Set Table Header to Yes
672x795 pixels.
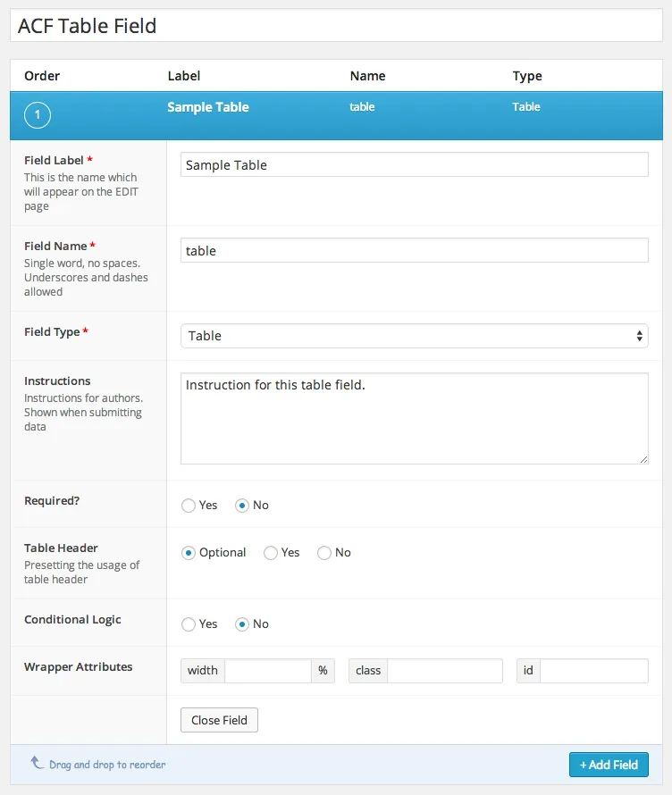[271, 553]
